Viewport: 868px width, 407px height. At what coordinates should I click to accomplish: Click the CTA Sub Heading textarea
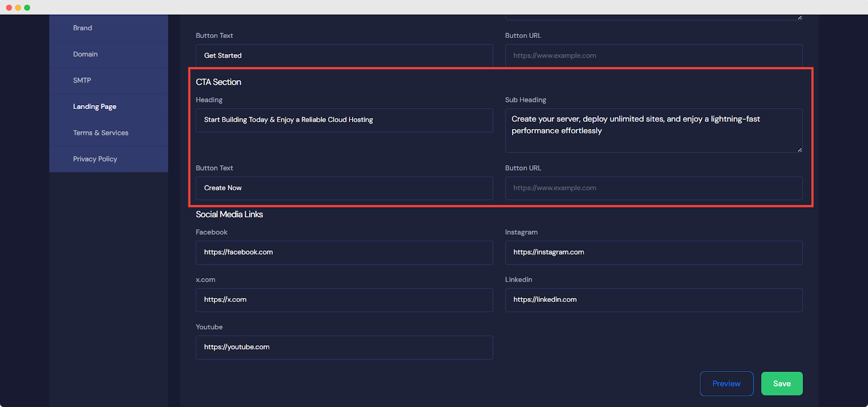point(654,131)
